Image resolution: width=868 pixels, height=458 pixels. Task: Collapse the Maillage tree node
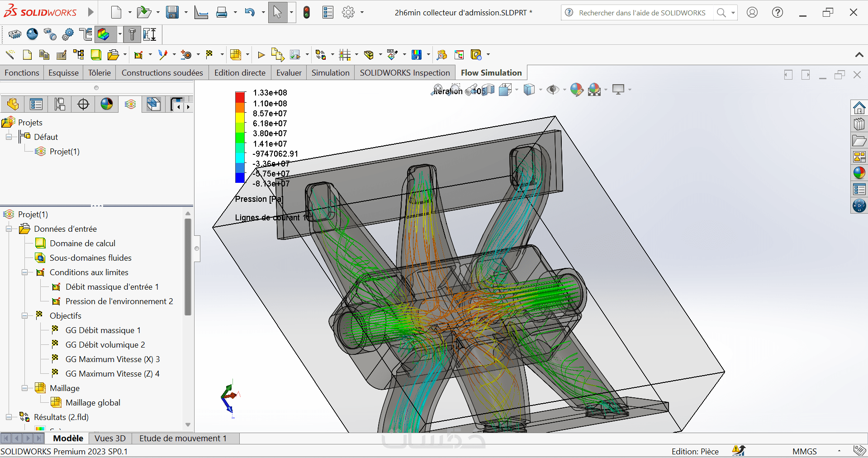click(25, 388)
